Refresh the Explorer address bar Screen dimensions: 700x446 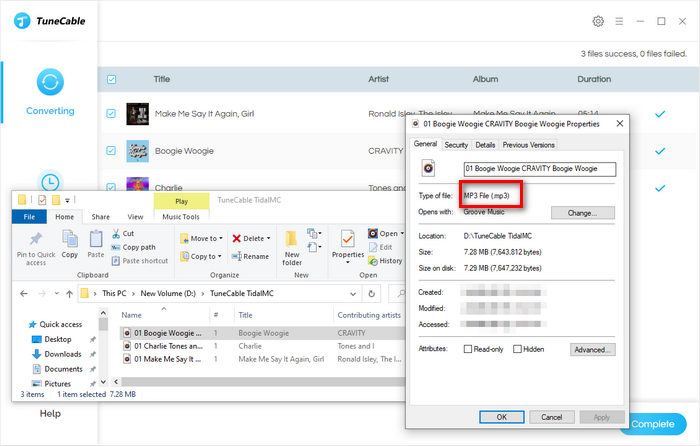pyautogui.click(x=371, y=294)
